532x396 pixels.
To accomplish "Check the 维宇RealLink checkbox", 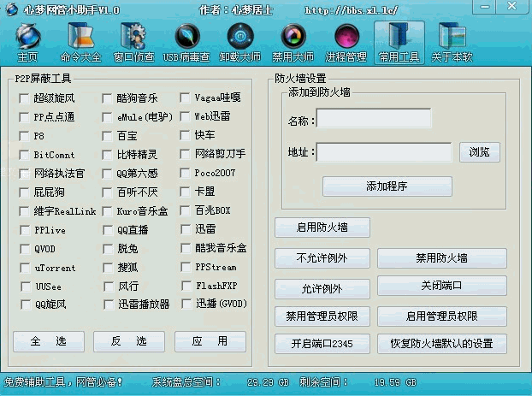I will (x=24, y=211).
